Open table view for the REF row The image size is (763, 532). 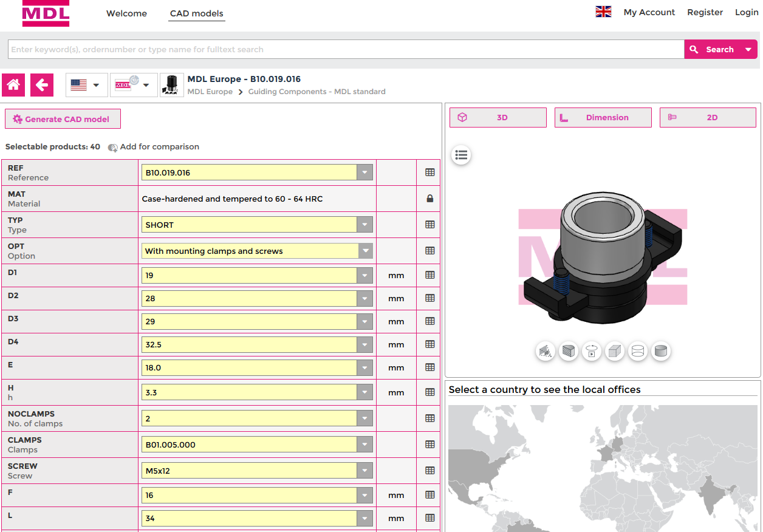click(429, 172)
